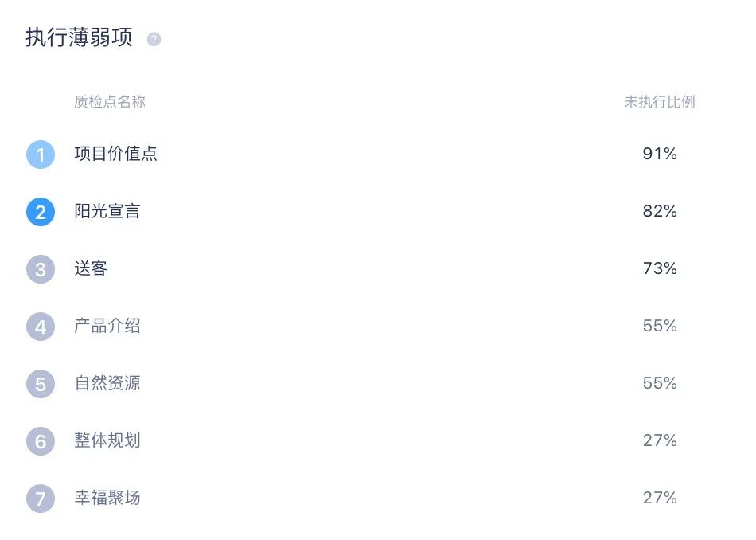Open the 项目价值点 quality check item

click(116, 154)
